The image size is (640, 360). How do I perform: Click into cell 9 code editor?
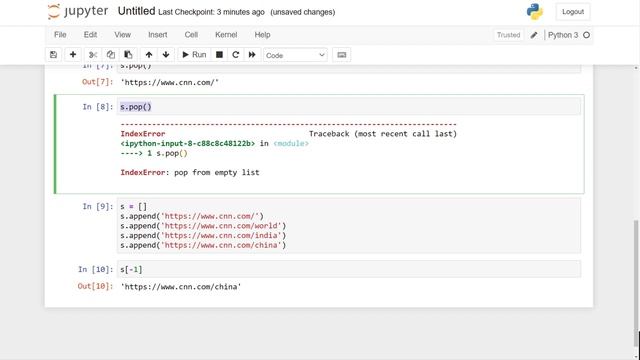click(349, 226)
